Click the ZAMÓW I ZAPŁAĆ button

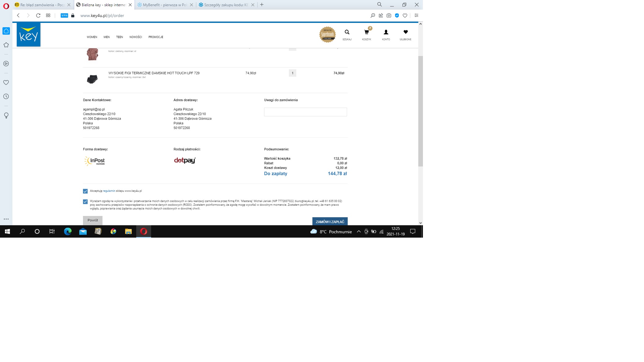(330, 222)
